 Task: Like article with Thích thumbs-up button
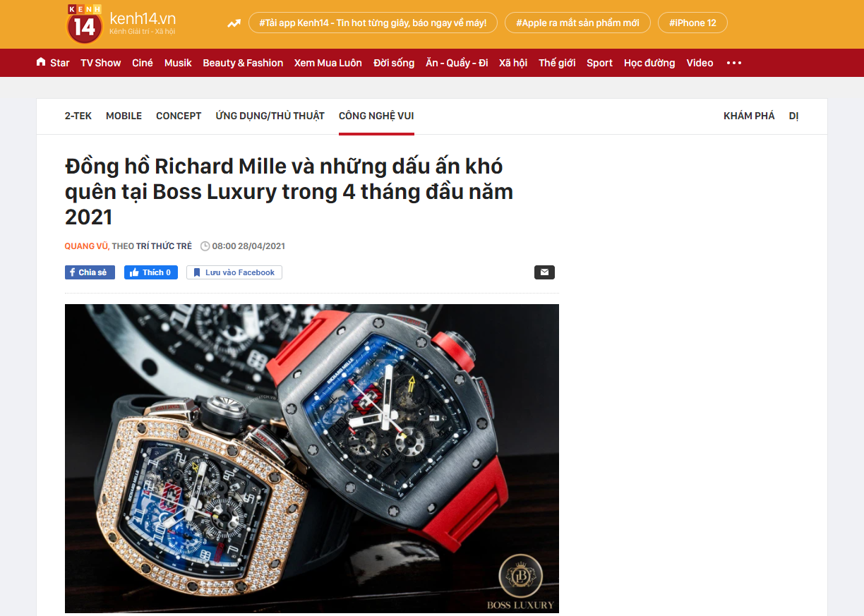point(151,272)
